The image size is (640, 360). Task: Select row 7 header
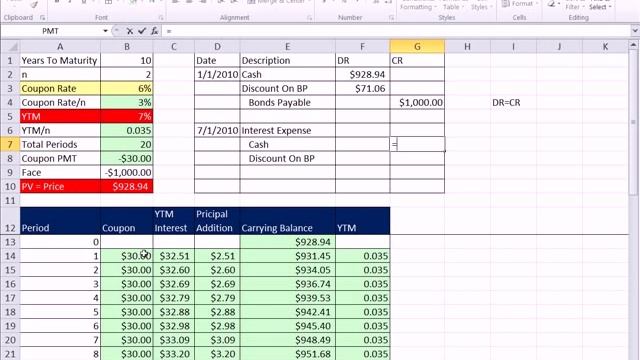point(10,144)
